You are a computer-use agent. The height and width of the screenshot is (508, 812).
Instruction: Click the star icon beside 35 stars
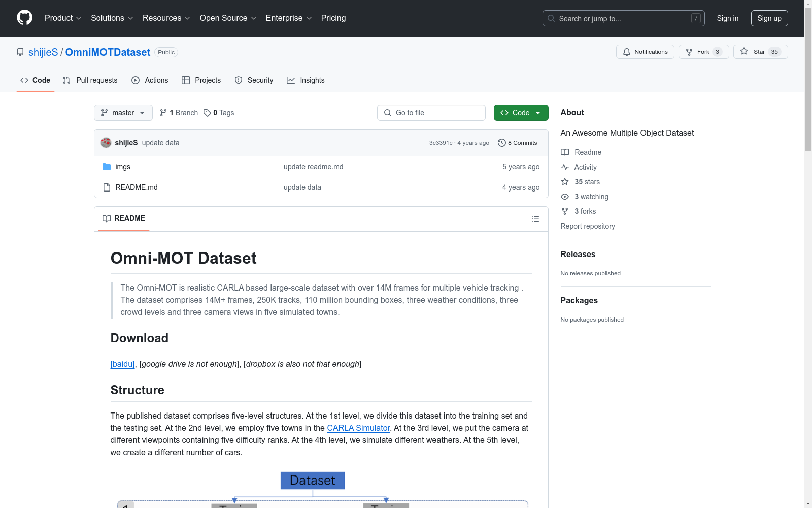click(x=565, y=182)
